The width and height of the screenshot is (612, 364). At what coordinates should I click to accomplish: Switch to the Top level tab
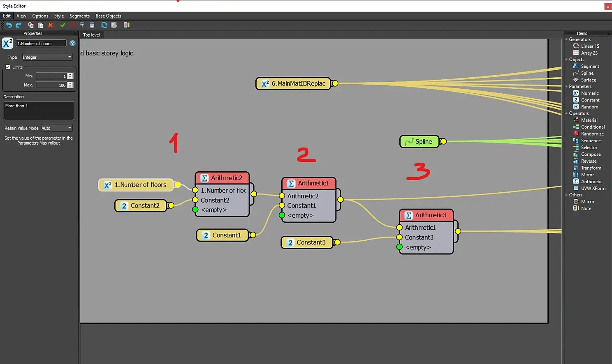click(x=91, y=35)
